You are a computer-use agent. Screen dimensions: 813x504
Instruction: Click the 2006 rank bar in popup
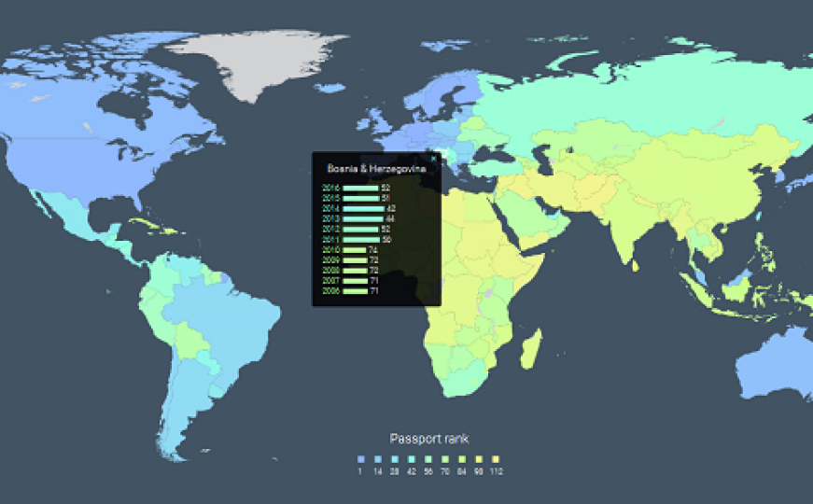point(355,291)
